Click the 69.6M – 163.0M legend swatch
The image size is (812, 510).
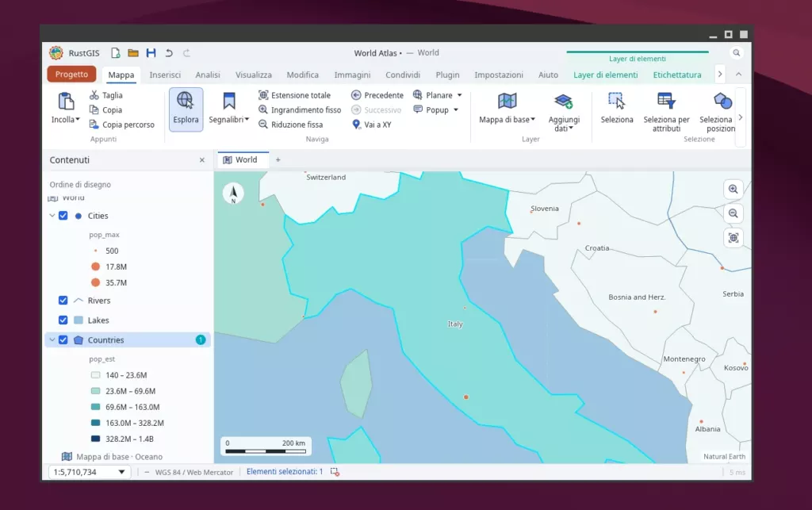click(95, 407)
